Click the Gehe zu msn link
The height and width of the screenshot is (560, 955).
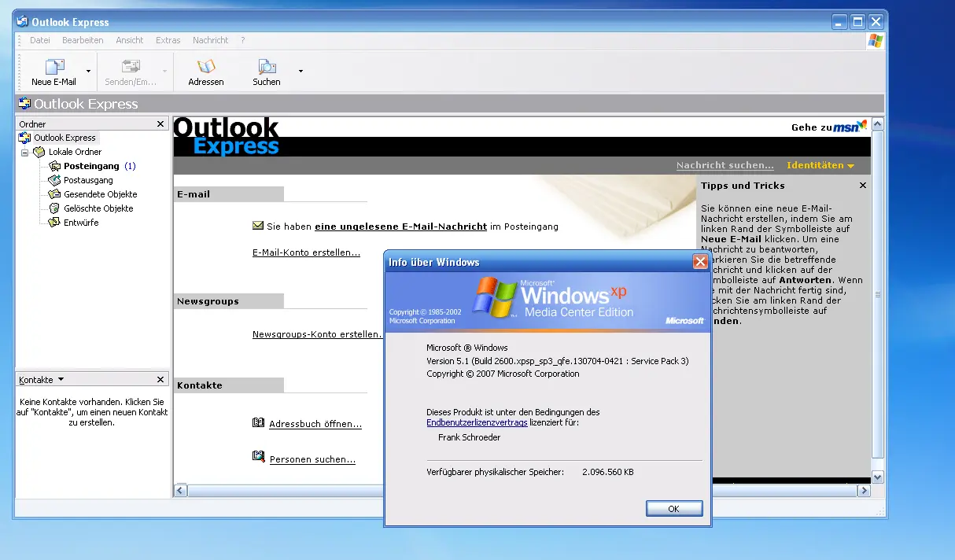pos(828,127)
